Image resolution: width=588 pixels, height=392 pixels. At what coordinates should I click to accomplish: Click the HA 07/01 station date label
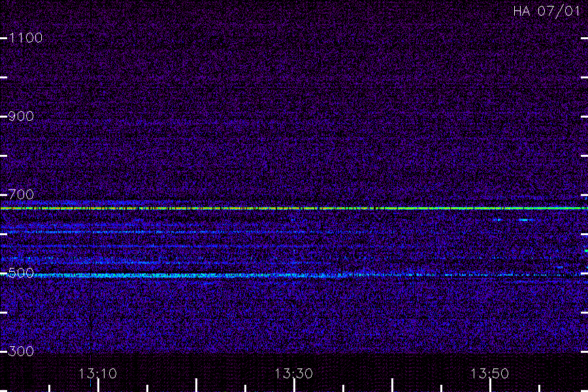(x=547, y=11)
